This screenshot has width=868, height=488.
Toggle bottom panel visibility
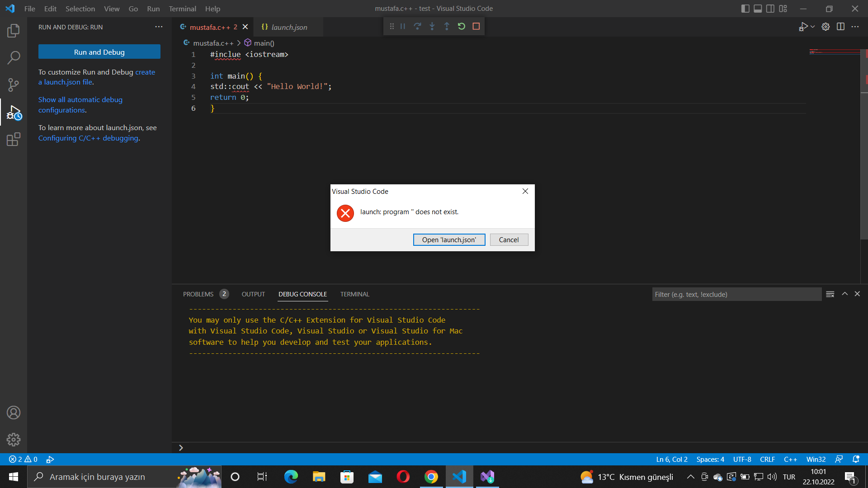pyautogui.click(x=758, y=9)
